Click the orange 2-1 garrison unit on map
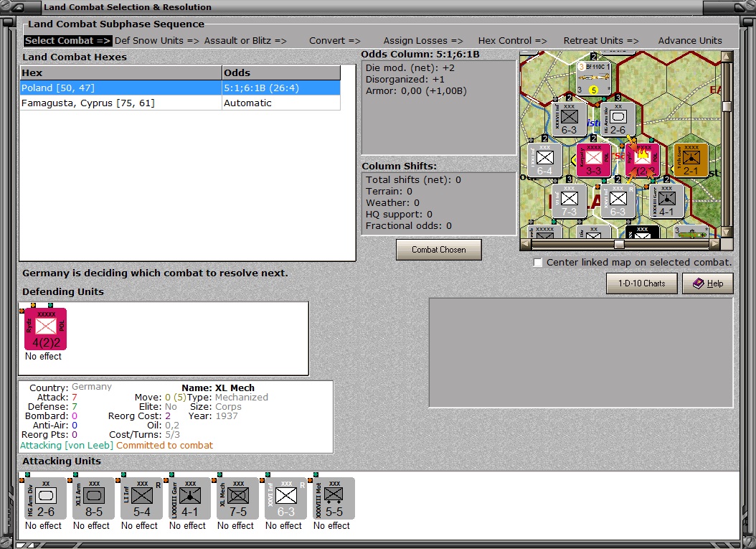This screenshot has width=756, height=549. 691,160
